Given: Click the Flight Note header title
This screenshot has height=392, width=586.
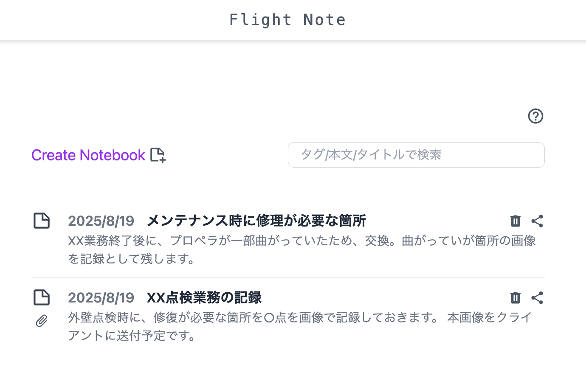Looking at the screenshot, I should [288, 19].
